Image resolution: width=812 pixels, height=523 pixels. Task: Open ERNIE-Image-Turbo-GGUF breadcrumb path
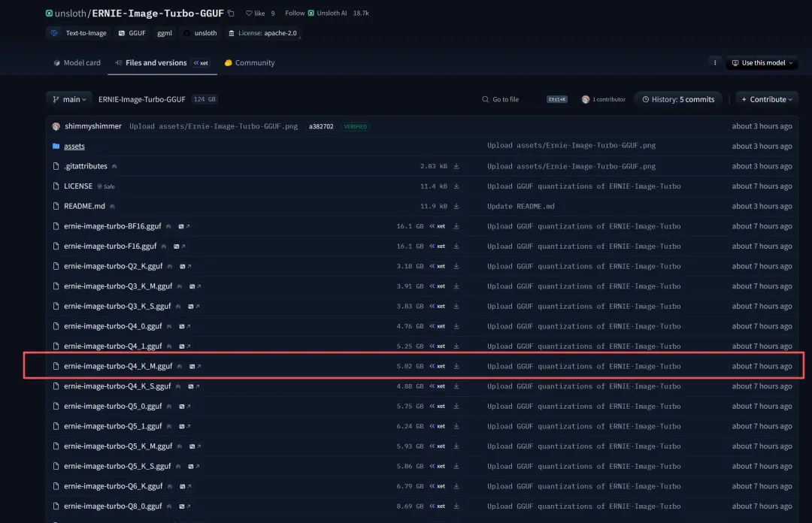[x=142, y=99]
